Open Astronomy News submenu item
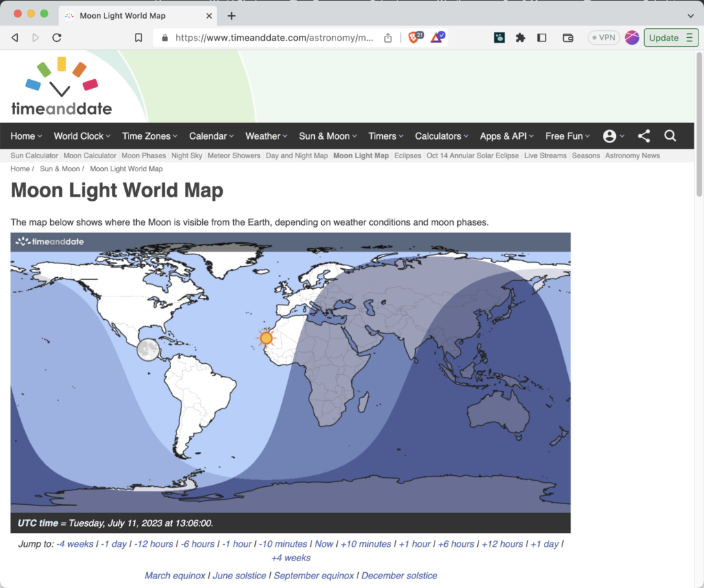704x588 pixels. tap(632, 155)
